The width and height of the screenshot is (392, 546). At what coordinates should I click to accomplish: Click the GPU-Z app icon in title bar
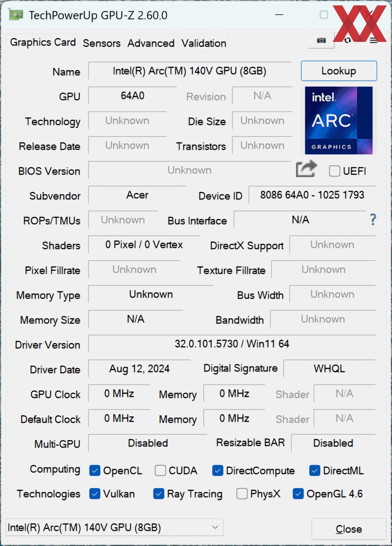point(16,15)
